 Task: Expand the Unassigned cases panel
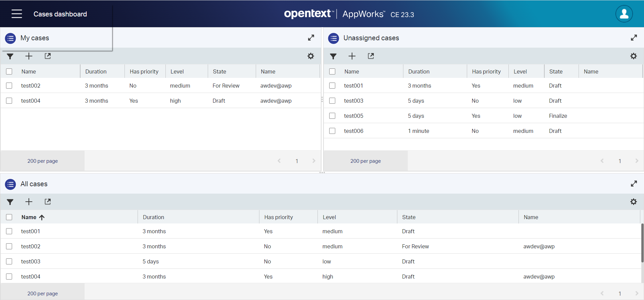(634, 38)
